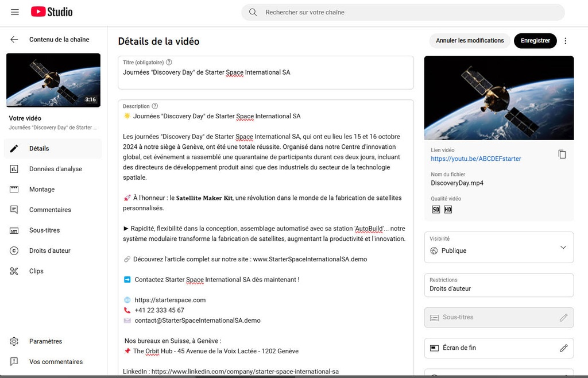The image size is (588, 378).
Task: Copy the video link with copy icon
Action: click(562, 154)
